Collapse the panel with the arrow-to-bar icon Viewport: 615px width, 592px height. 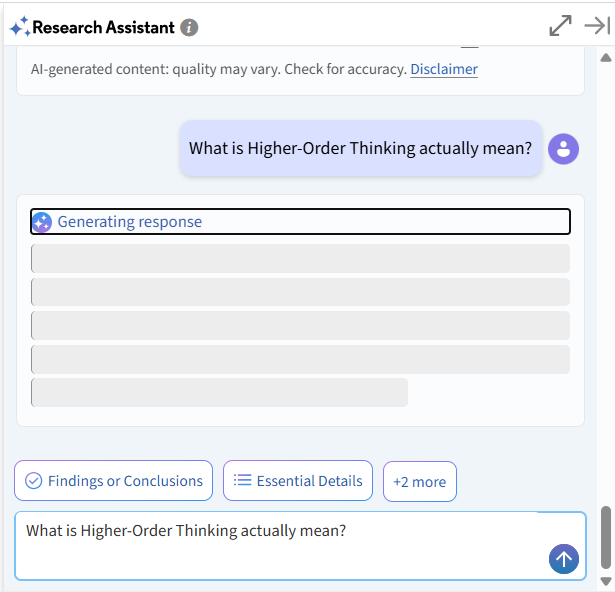coord(597,26)
